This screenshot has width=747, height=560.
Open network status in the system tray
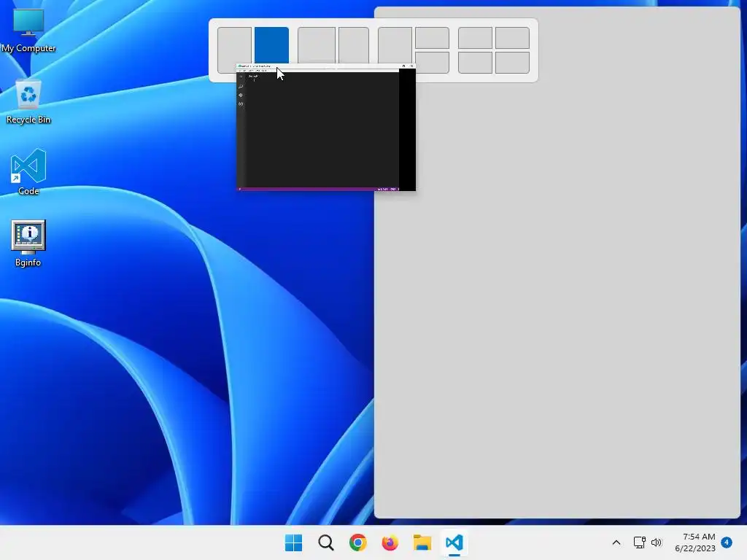[x=639, y=542]
